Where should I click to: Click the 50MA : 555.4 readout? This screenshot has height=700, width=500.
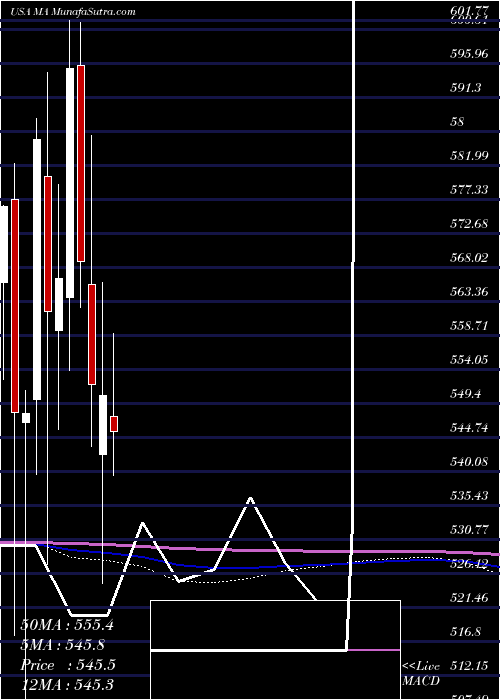(67, 625)
